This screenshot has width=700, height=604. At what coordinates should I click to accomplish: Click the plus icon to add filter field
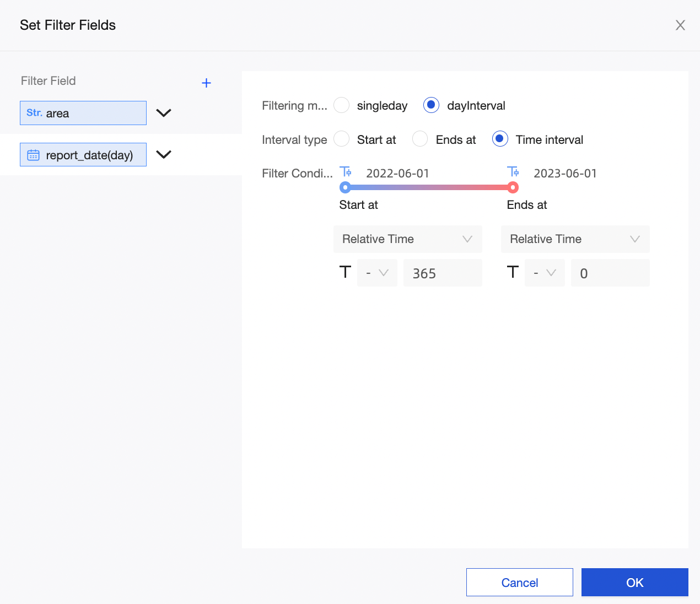206,83
